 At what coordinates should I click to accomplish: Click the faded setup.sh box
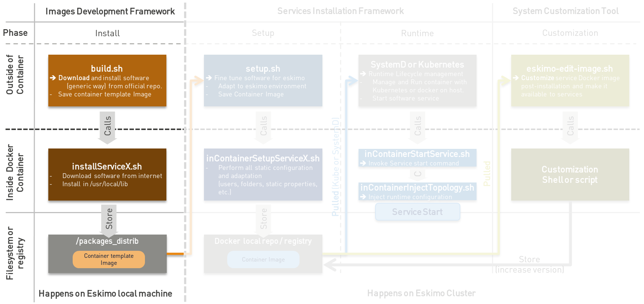click(x=263, y=81)
